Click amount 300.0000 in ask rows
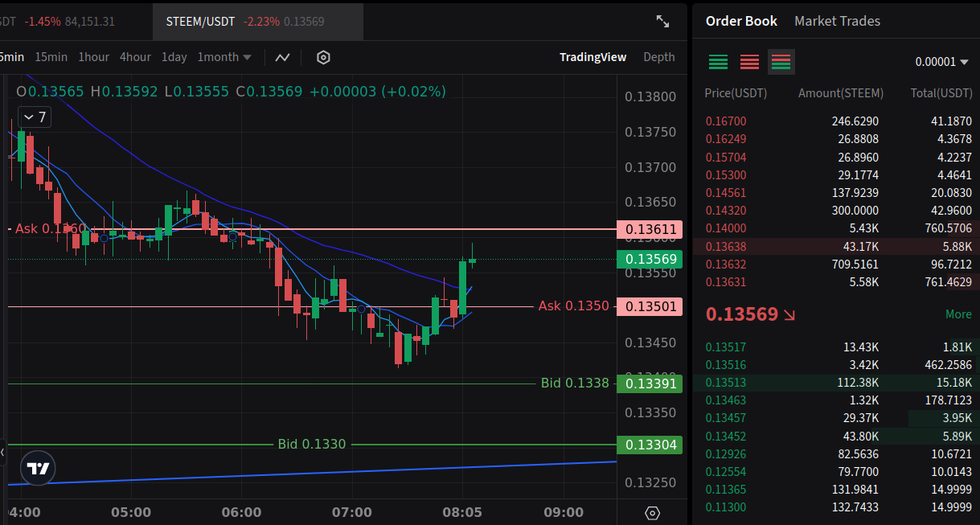 (x=855, y=211)
